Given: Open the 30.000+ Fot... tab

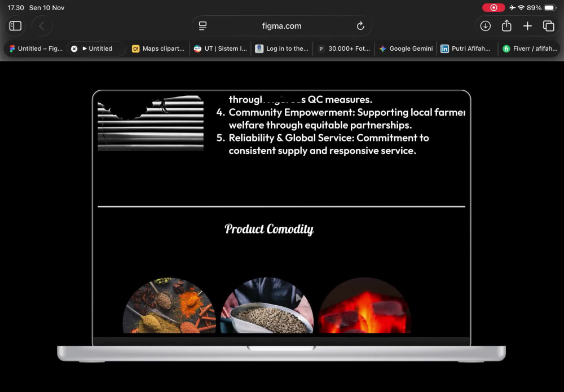Looking at the screenshot, I should (x=344, y=49).
